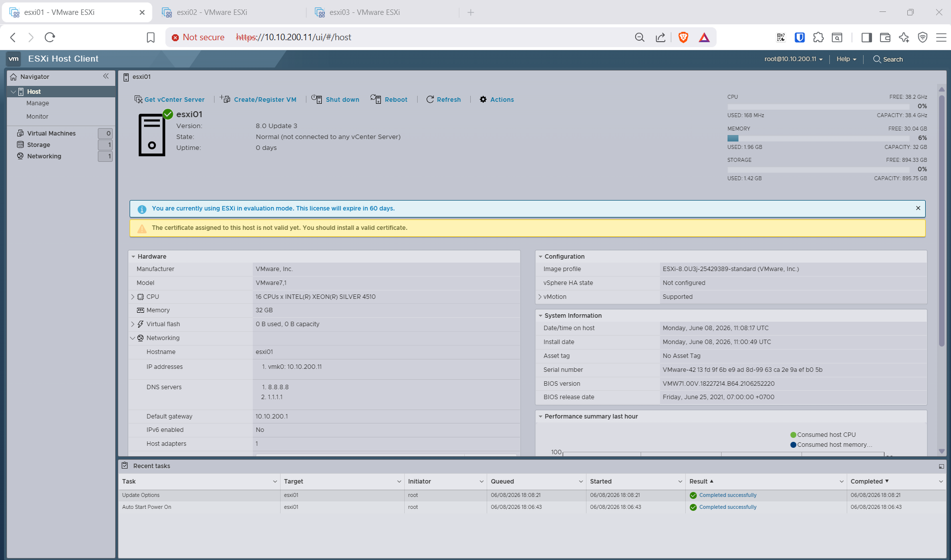Viewport: 951px width, 560px height.
Task: Open the Brave Wallet icon
Action: point(885,37)
